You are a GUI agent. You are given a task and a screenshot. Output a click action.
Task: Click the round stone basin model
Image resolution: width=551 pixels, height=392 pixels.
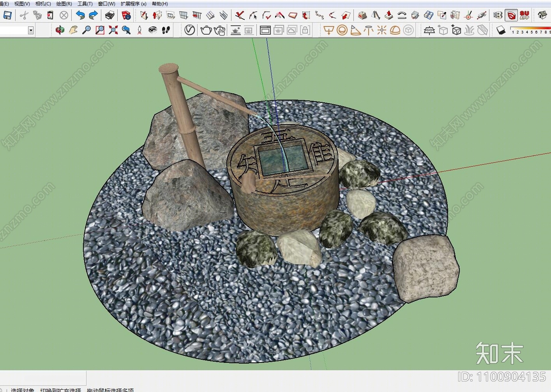coord(283,179)
